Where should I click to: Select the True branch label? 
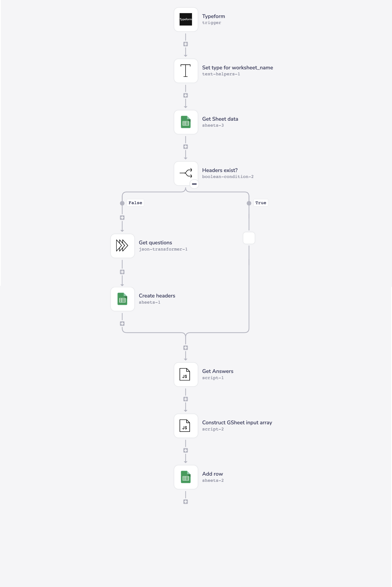tap(260, 203)
